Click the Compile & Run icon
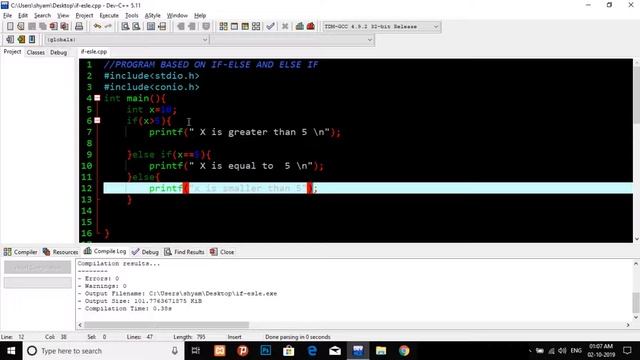 [245, 26]
